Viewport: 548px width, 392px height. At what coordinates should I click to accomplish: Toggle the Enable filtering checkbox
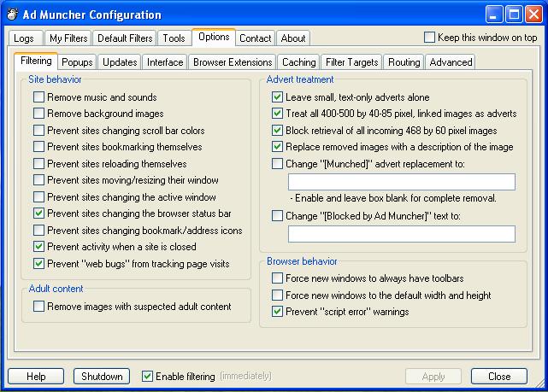148,377
